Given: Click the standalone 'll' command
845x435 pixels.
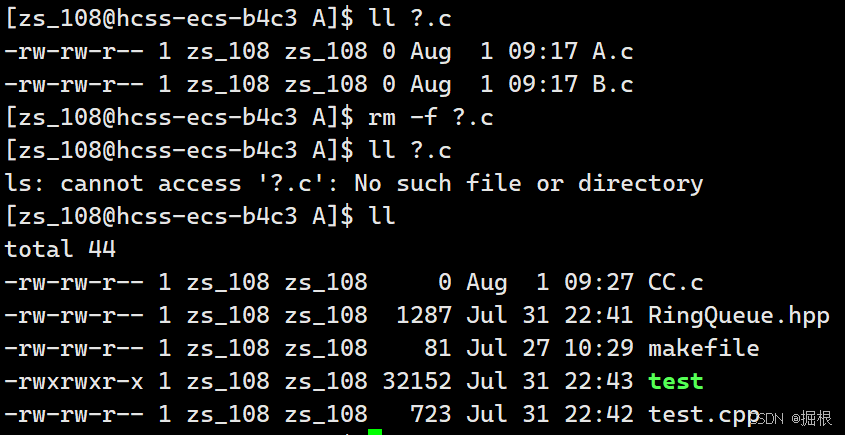Looking at the screenshot, I should [382, 217].
